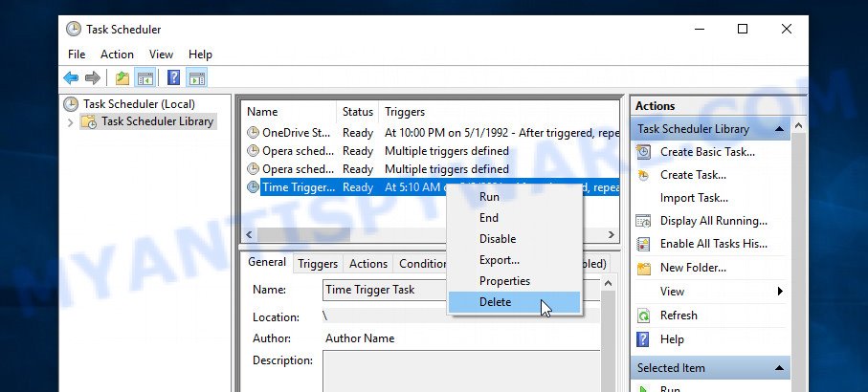
Task: Open the Action menu
Action: [117, 54]
